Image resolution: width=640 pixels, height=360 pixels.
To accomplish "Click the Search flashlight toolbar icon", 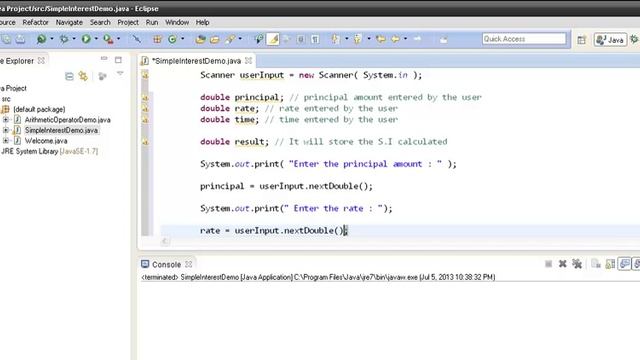I will [230, 39].
